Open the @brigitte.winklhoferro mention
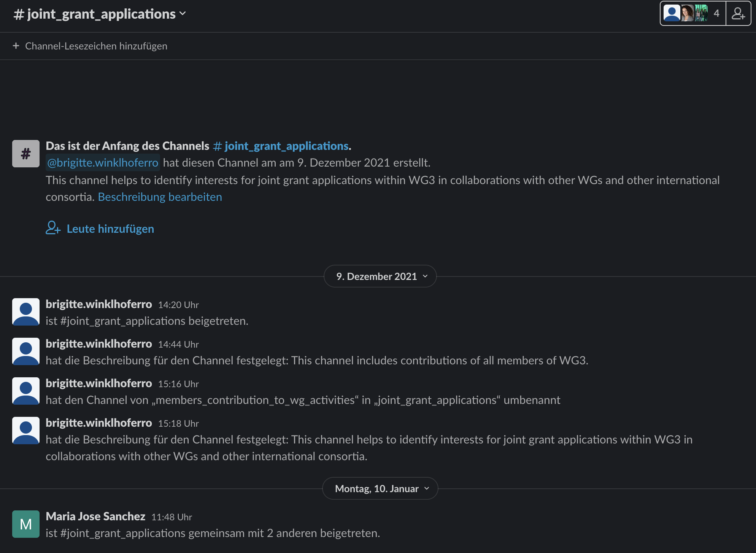The image size is (756, 553). coord(103,163)
